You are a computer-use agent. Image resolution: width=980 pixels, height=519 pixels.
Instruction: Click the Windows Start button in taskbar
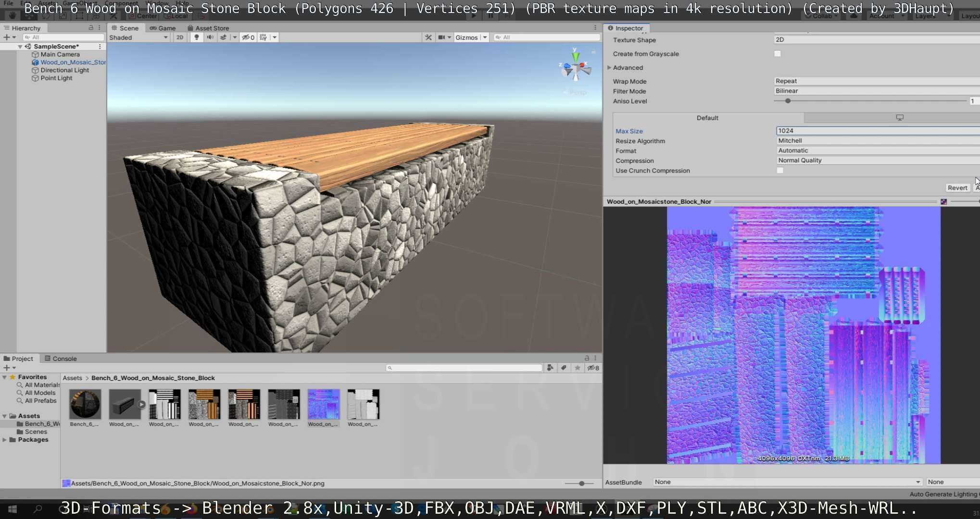click(x=13, y=509)
